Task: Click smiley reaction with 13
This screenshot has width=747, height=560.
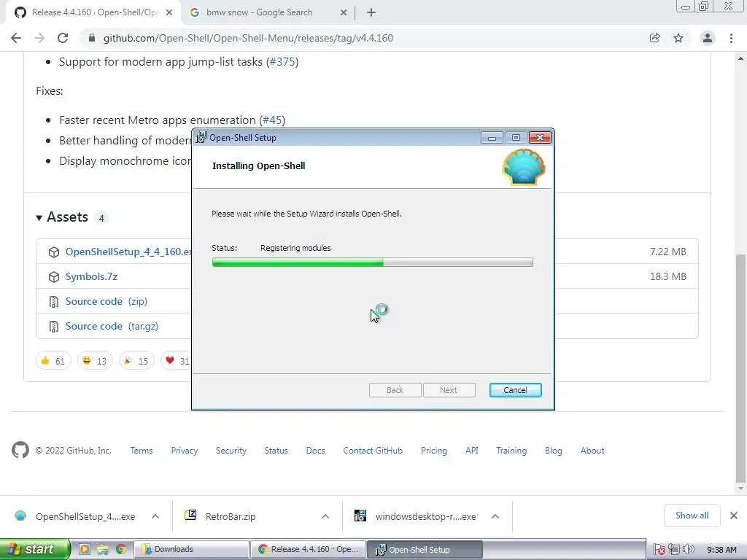Action: pyautogui.click(x=94, y=360)
